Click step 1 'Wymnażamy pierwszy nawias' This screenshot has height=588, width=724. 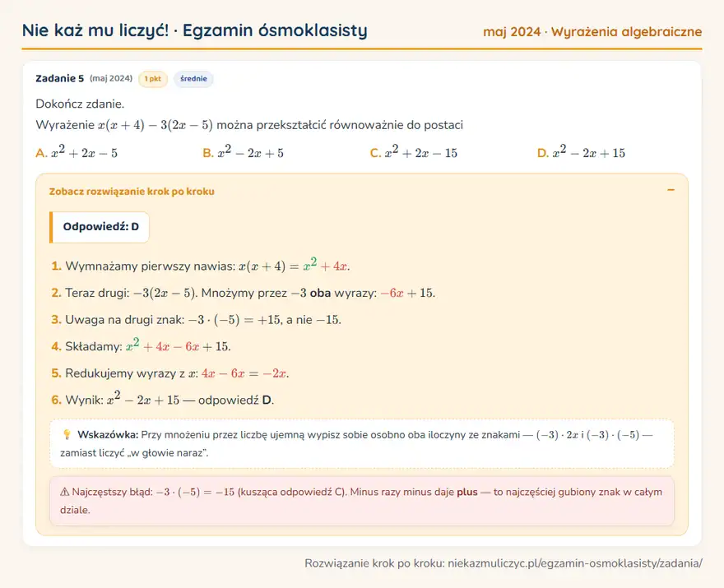pos(201,266)
